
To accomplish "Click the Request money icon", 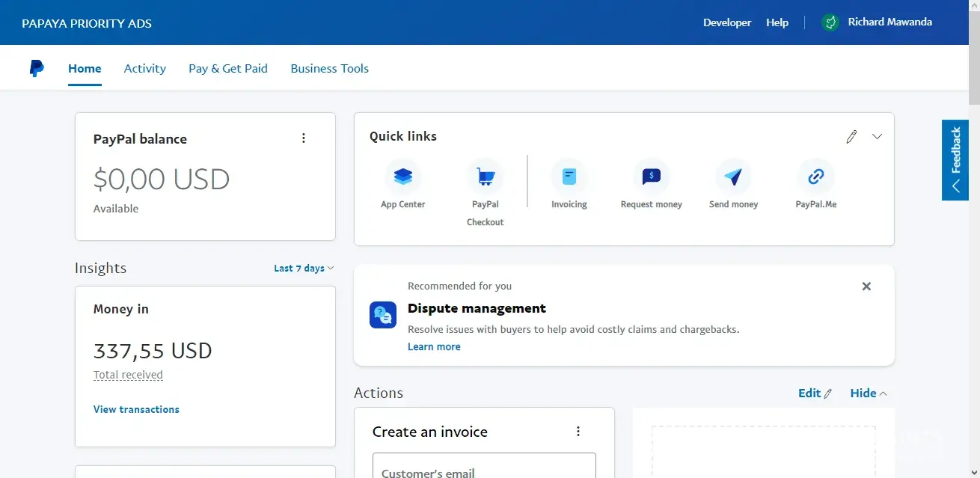I will [x=651, y=177].
